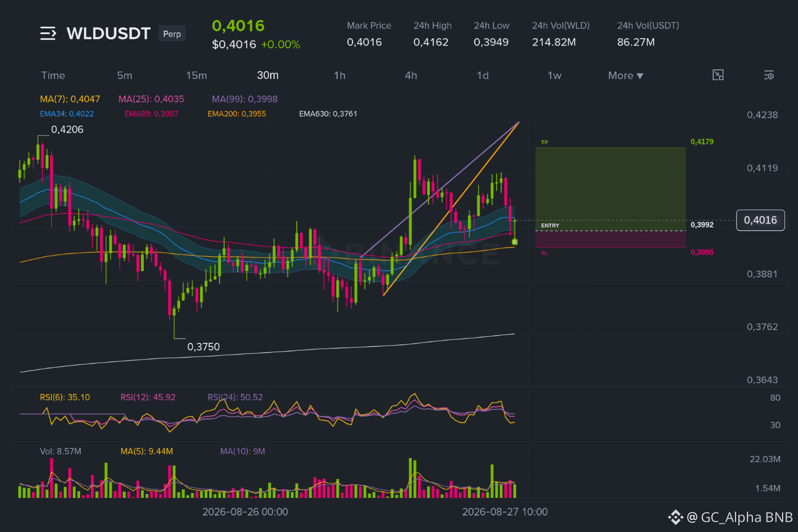Click the 24h Low value 0,3949

[491, 42]
